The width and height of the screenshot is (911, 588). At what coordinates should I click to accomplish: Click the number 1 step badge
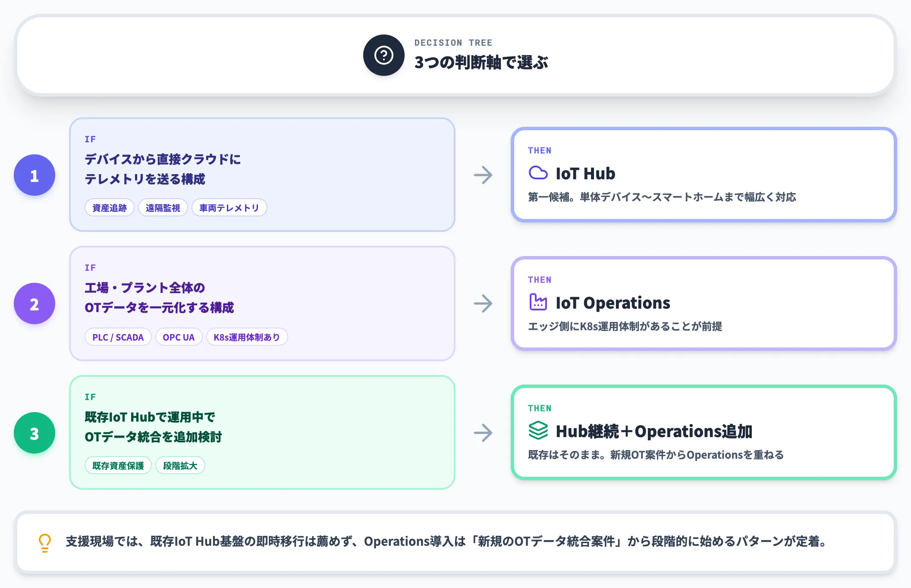pos(35,175)
